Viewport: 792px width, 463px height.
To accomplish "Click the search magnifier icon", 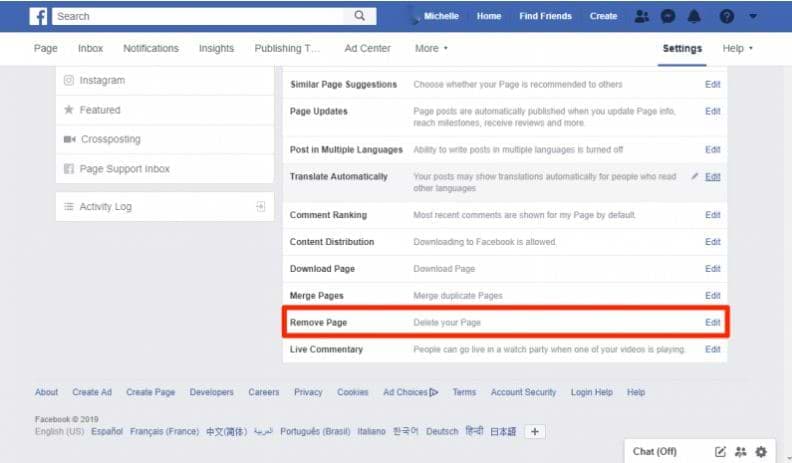I will pyautogui.click(x=360, y=16).
